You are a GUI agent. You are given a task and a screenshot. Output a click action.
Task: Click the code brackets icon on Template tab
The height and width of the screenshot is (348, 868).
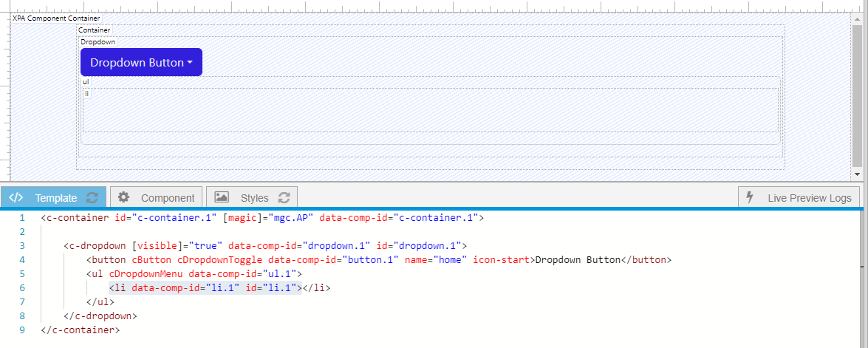click(16, 197)
